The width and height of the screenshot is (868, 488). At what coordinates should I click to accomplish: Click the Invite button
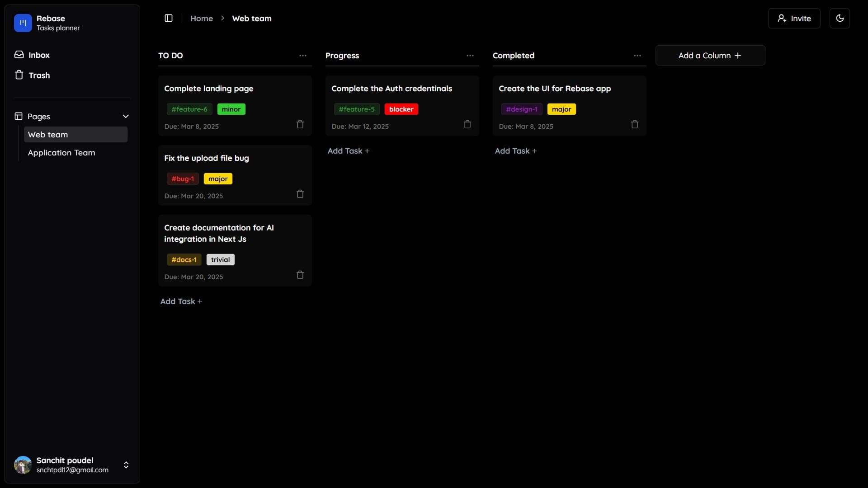[794, 18]
